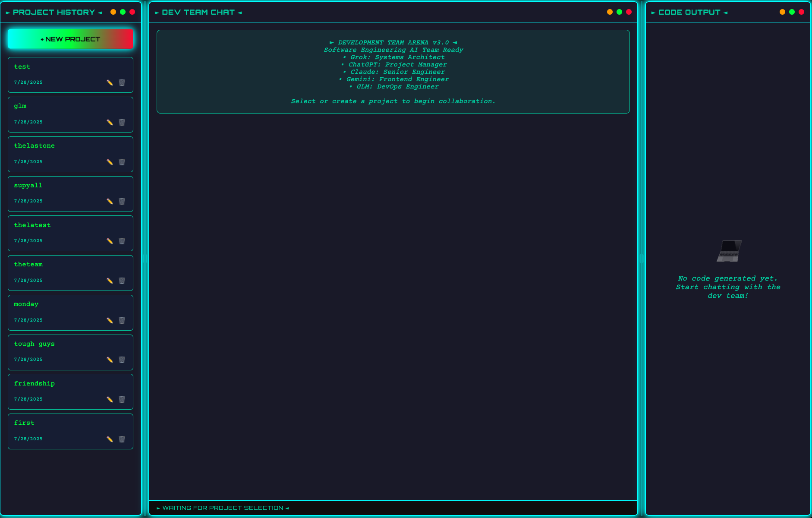Select the 'thelatest' project
This screenshot has height=518, width=812.
[x=70, y=233]
